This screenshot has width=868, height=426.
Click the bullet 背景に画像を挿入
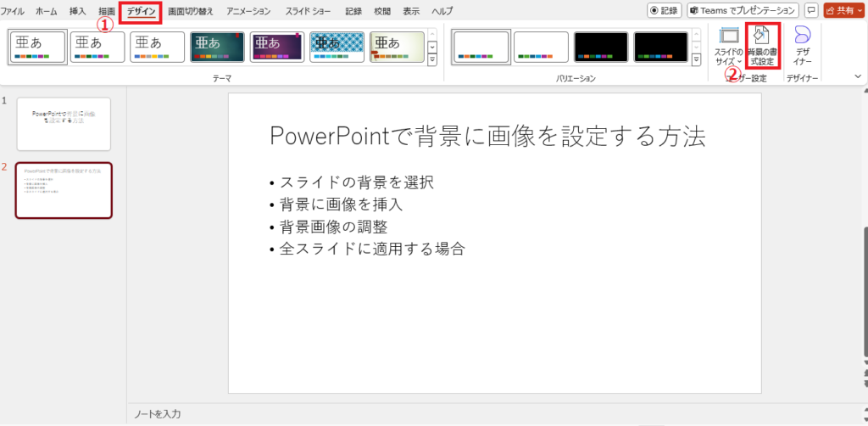341,205
